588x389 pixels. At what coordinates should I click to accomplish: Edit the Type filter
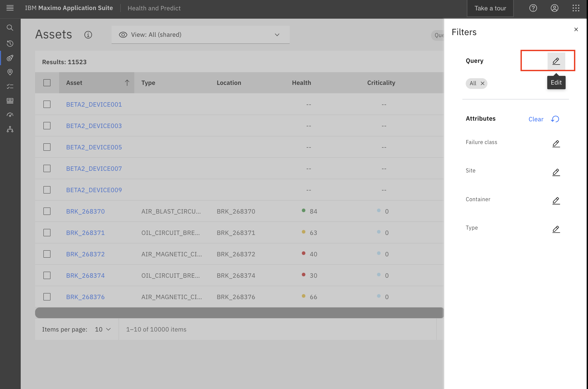(556, 229)
